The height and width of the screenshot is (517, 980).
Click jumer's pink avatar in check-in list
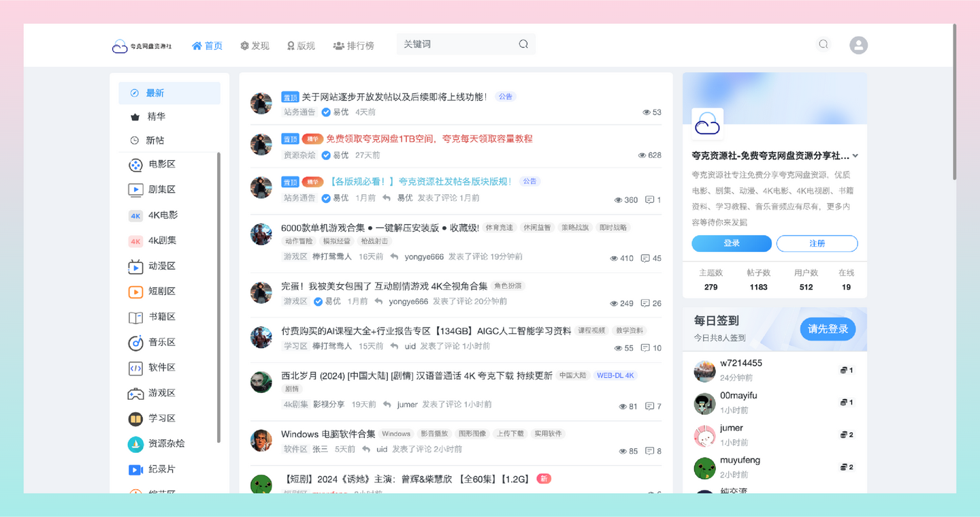pyautogui.click(x=704, y=436)
